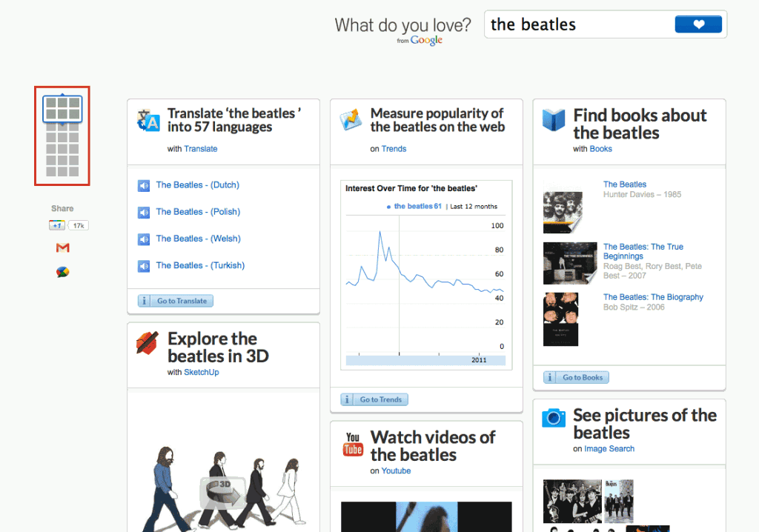This screenshot has width=759, height=532.
Task: Click the black-and-white Beatles group photo
Action: coord(572,502)
